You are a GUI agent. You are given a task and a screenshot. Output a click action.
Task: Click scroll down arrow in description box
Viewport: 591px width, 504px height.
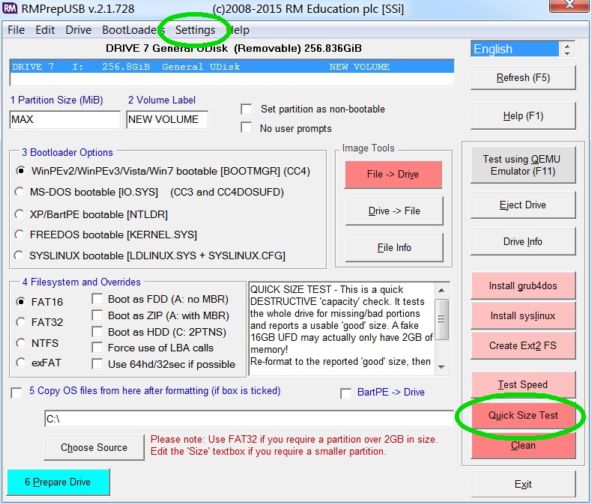442,367
